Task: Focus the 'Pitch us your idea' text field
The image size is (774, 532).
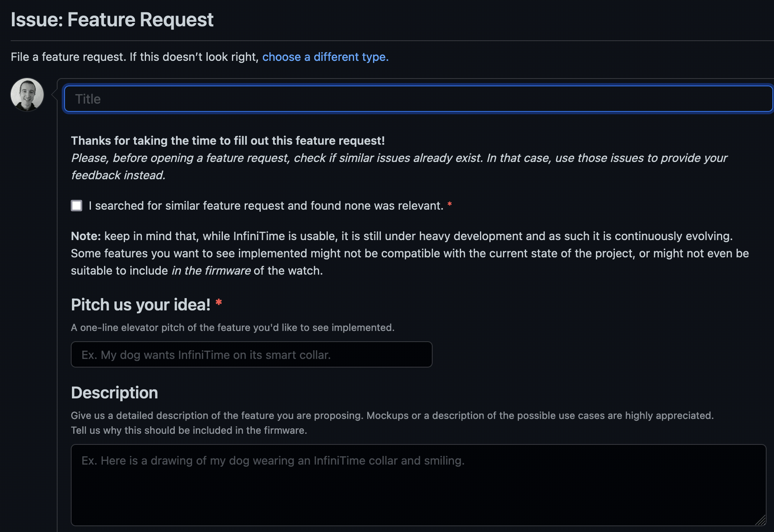Action: (251, 354)
